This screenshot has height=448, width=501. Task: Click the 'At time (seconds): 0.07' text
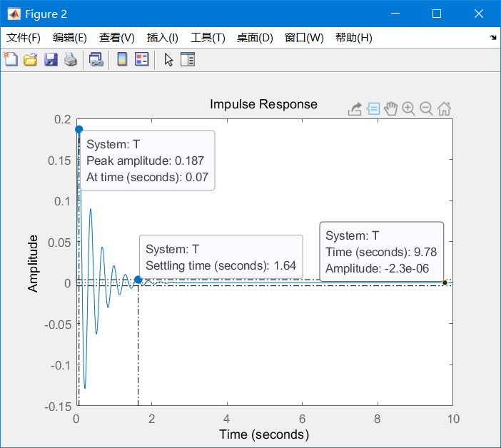click(147, 177)
